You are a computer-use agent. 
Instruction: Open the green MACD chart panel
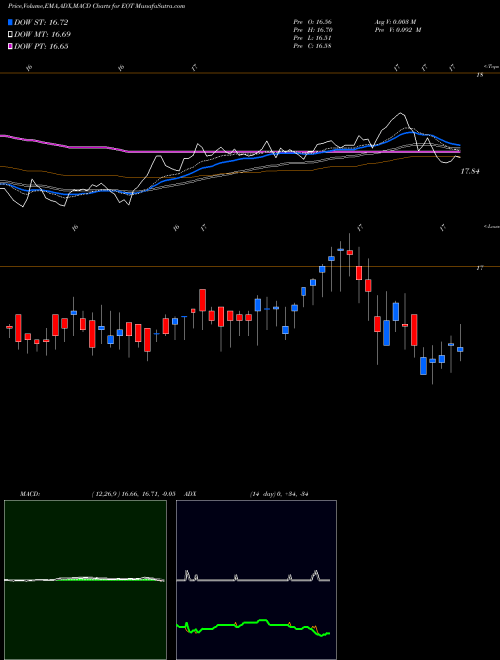(85, 580)
